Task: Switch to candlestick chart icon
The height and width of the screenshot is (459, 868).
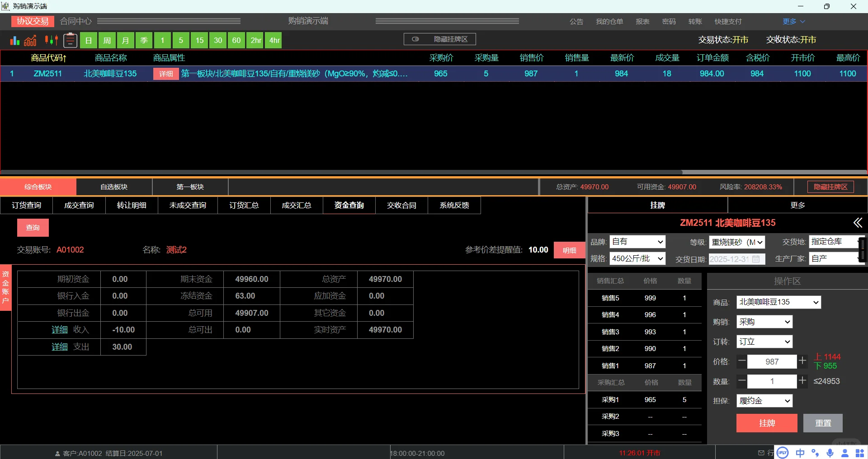Action: 51,40
